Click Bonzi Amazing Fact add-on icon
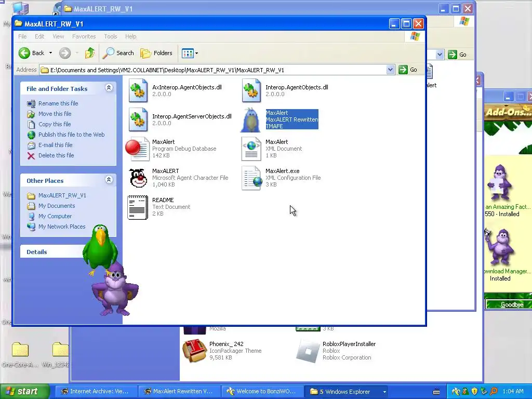 tap(500, 182)
